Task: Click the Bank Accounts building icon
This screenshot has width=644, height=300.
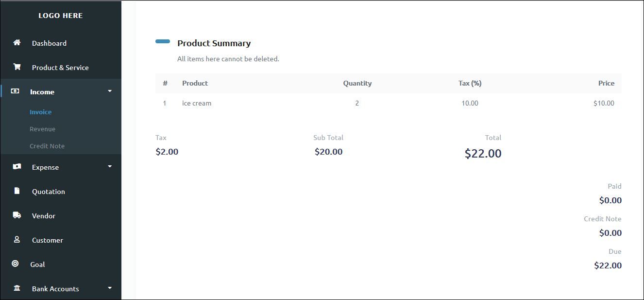Action: click(x=17, y=288)
